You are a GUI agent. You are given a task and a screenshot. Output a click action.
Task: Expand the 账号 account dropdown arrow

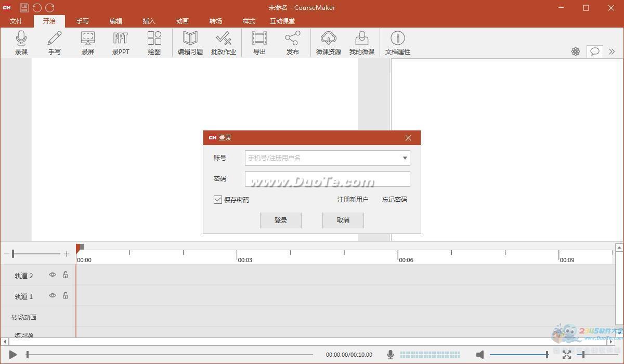[x=405, y=158]
